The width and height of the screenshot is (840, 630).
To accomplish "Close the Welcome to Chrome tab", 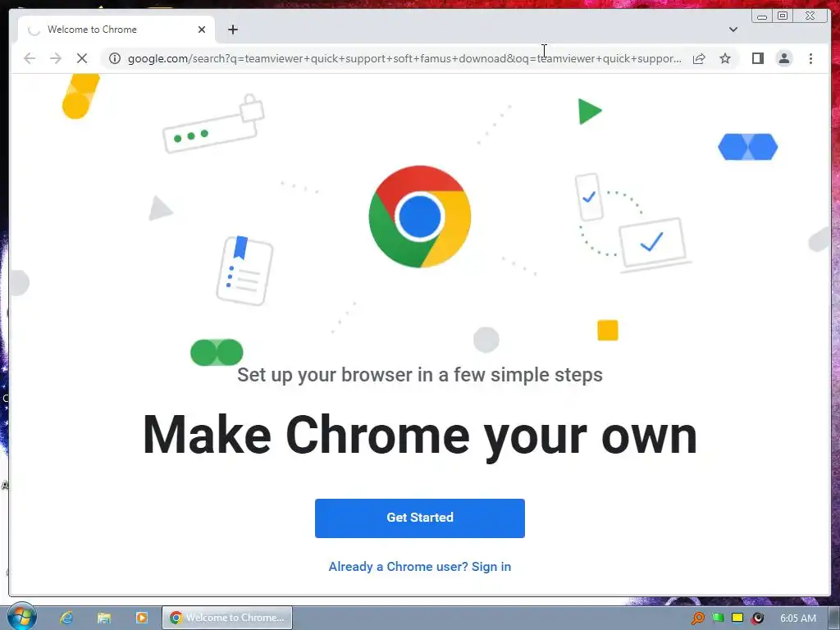I will click(202, 30).
